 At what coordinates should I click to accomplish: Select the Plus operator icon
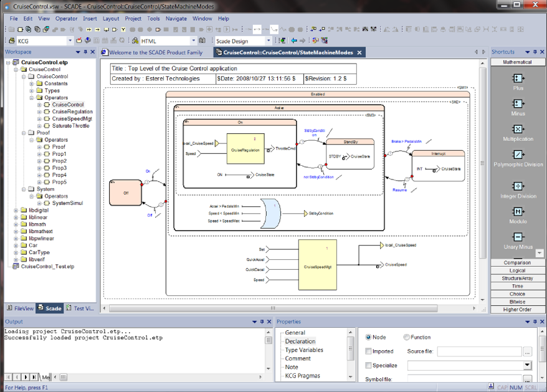click(518, 79)
